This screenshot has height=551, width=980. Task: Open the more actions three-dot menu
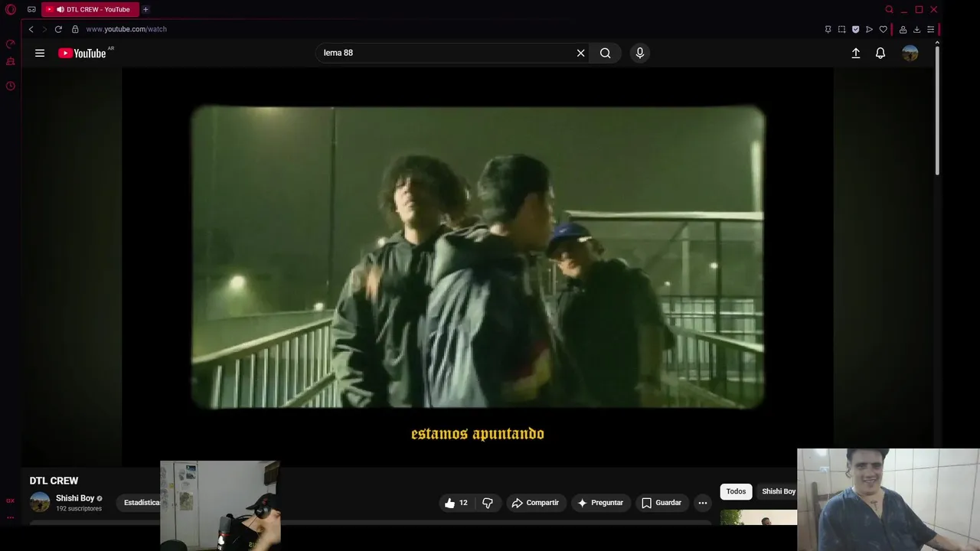(x=703, y=503)
